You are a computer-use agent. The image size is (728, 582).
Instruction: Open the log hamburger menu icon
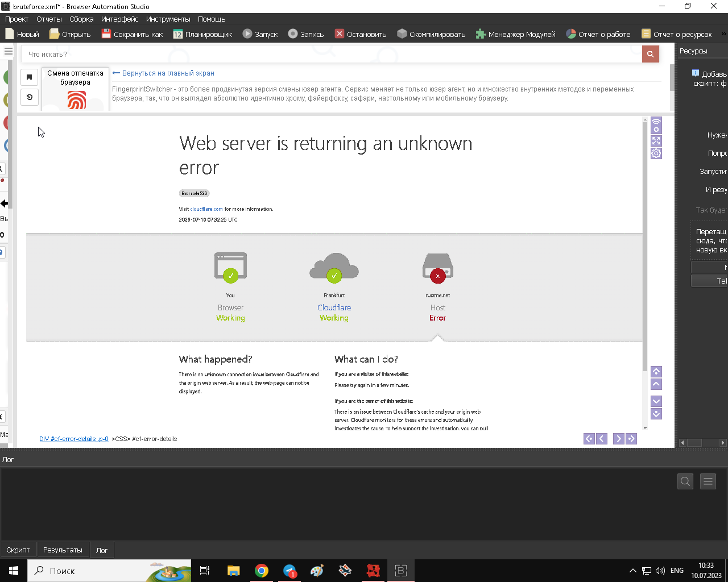click(x=708, y=481)
